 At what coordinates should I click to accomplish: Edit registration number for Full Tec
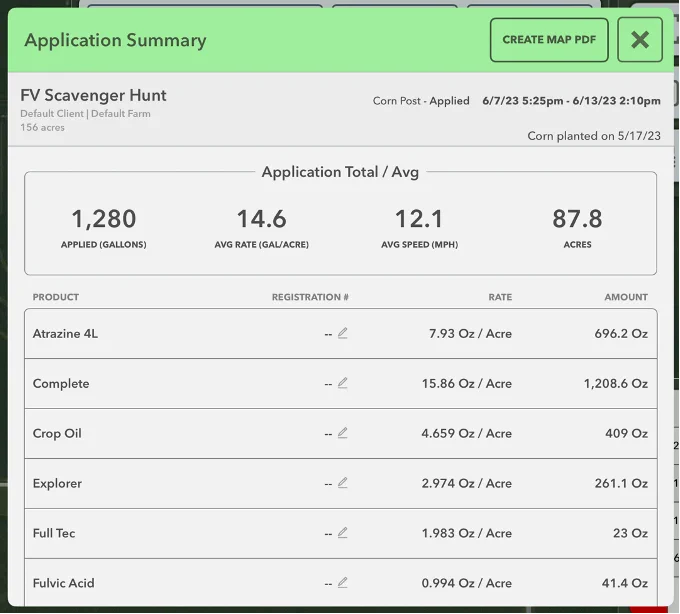343,532
